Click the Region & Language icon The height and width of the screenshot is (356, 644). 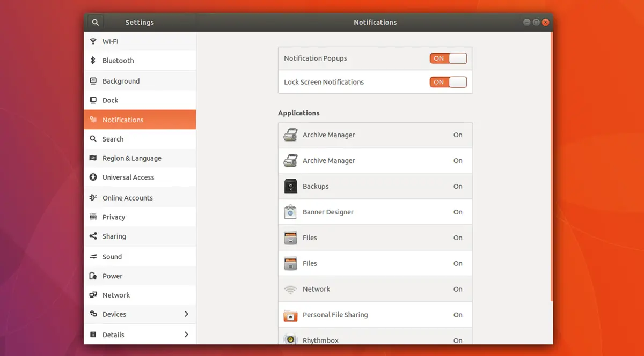coord(93,158)
